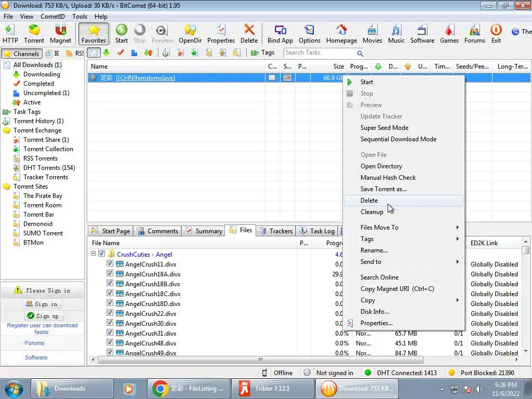Expand the Send to submenu

403,262
